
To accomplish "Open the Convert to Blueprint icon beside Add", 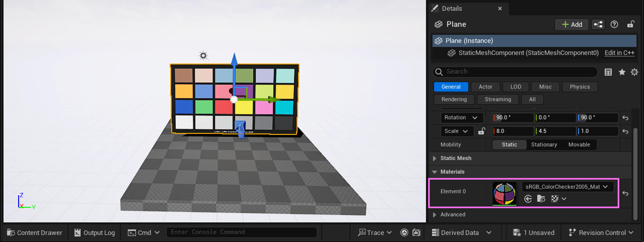I will pos(598,24).
